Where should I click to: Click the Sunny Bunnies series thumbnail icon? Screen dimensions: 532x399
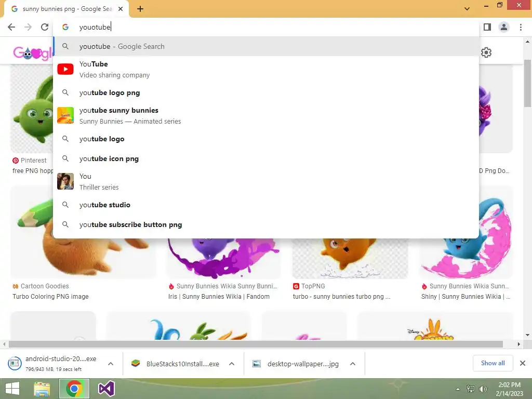pyautogui.click(x=65, y=115)
